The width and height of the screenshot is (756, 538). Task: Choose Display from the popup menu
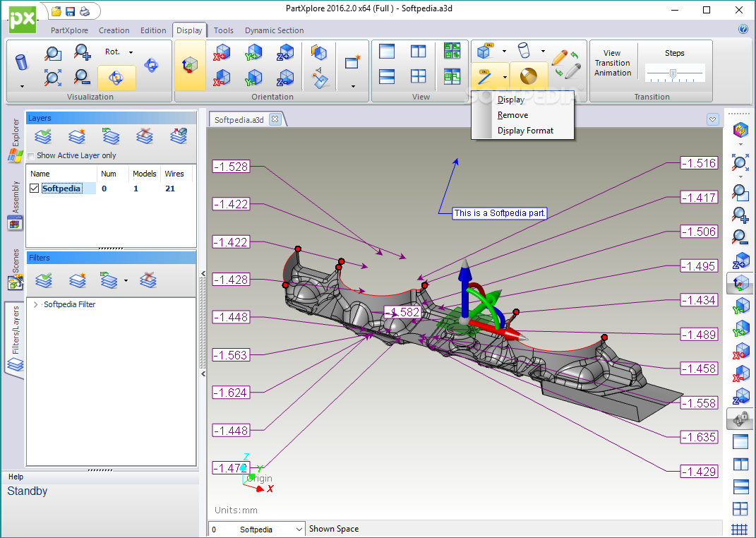510,100
